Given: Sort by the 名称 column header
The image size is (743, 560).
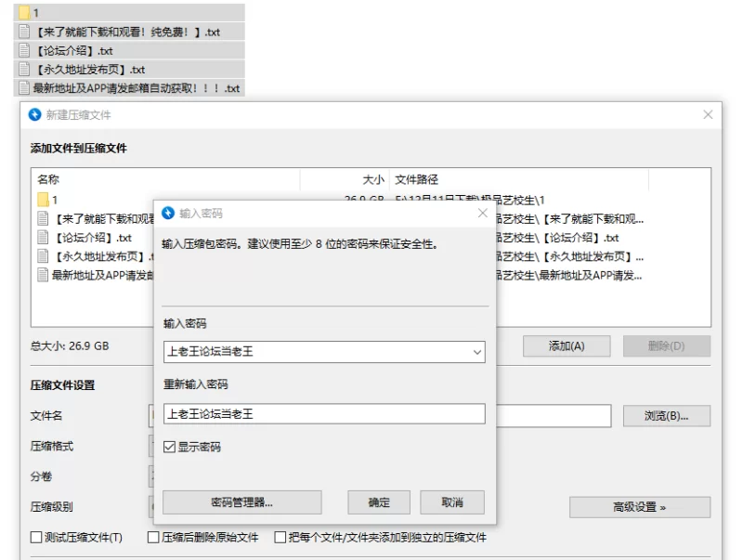Looking at the screenshot, I should click(48, 179).
